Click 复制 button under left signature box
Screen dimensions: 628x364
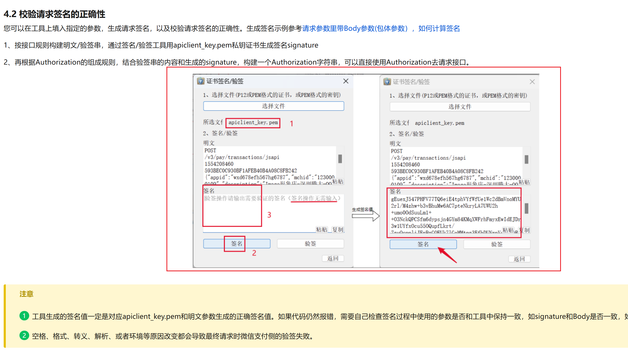click(x=338, y=230)
